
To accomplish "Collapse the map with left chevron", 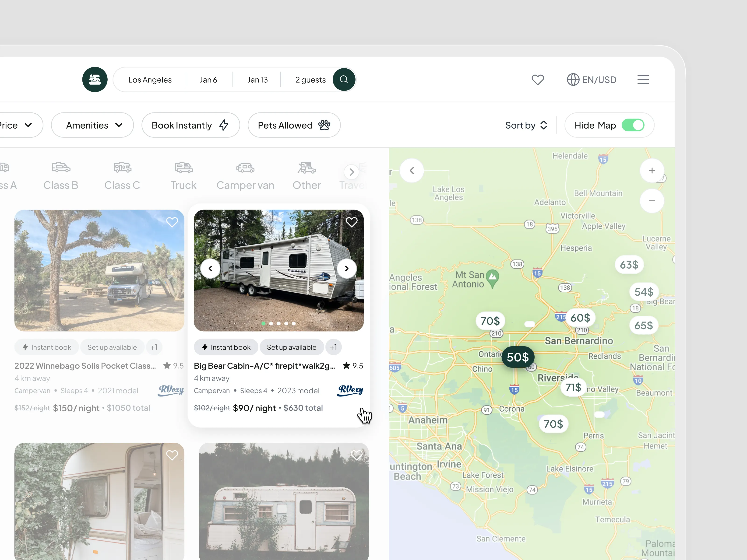I will (412, 171).
